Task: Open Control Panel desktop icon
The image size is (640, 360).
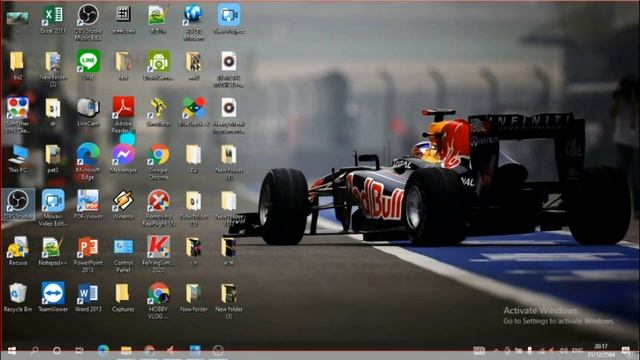Action: [x=123, y=254]
